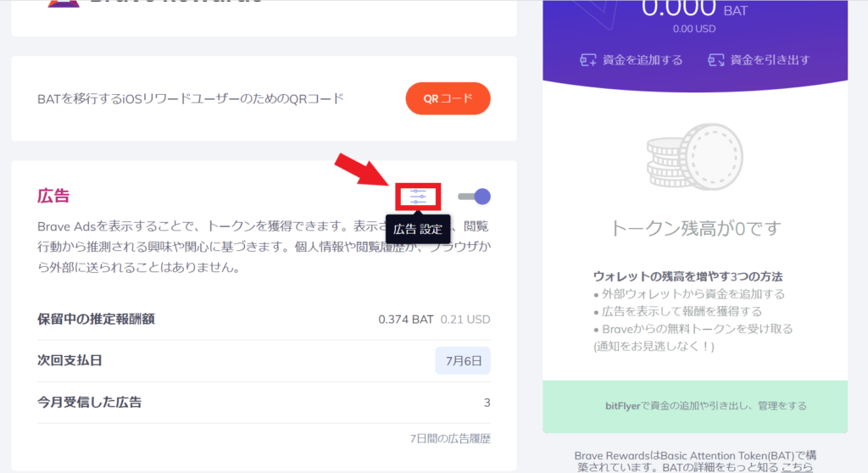Click the ウォレットの残高を増やす3つの方法 heading
This screenshot has width=868, height=473.
coord(687,276)
